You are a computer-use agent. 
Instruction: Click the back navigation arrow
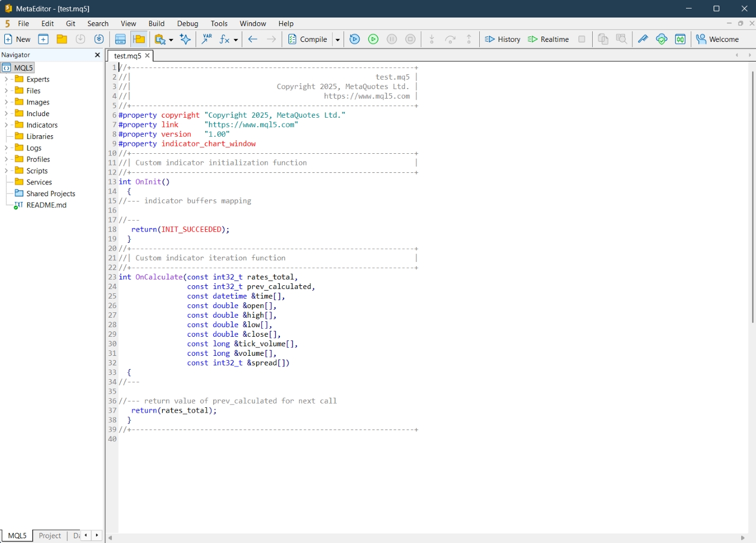253,39
